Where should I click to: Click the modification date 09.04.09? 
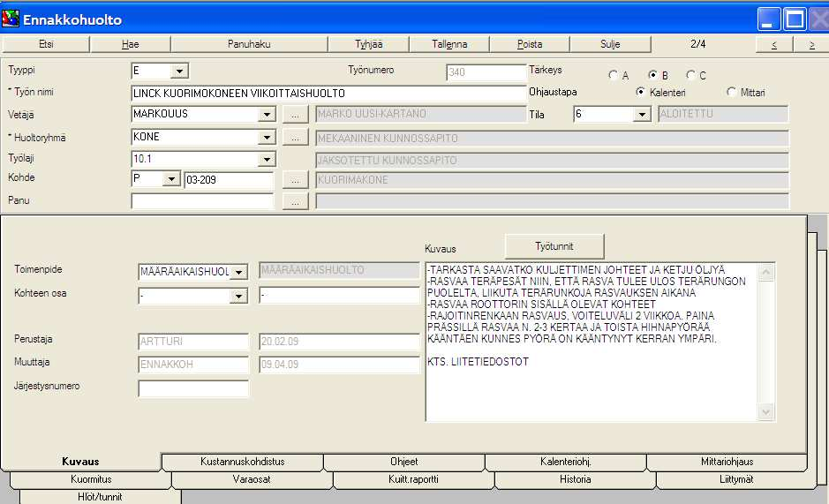pos(339,365)
